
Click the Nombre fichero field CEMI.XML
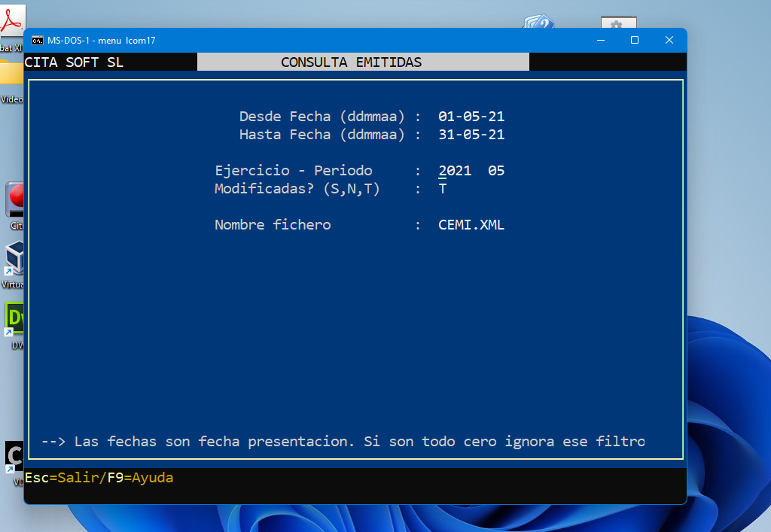(471, 224)
